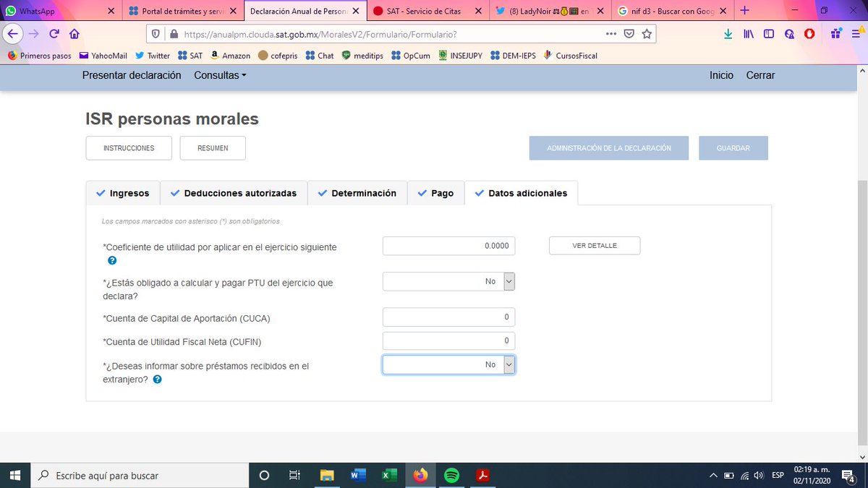Open Cortana circle icon on taskbar
Image resolution: width=868 pixels, height=488 pixels.
(264, 475)
